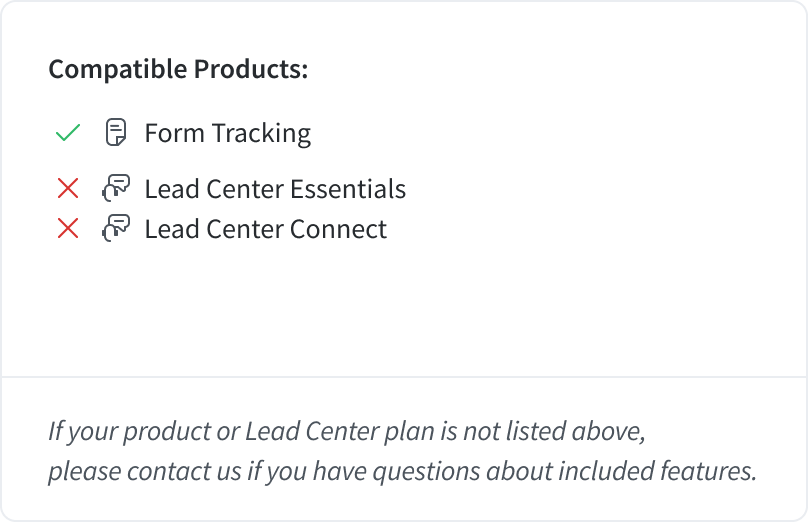Click the green checkmark beside Form Tracking

tap(68, 132)
